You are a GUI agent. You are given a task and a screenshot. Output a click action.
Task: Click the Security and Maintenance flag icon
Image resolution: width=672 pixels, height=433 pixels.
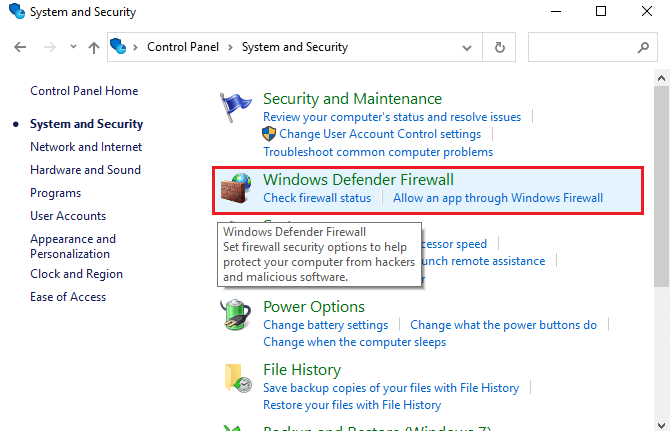pos(235,108)
